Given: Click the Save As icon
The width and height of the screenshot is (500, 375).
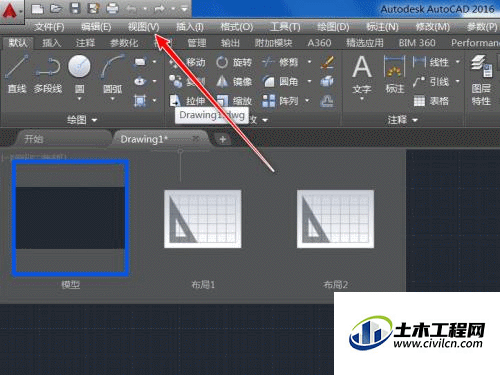Looking at the screenshot, I should pos(94,9).
